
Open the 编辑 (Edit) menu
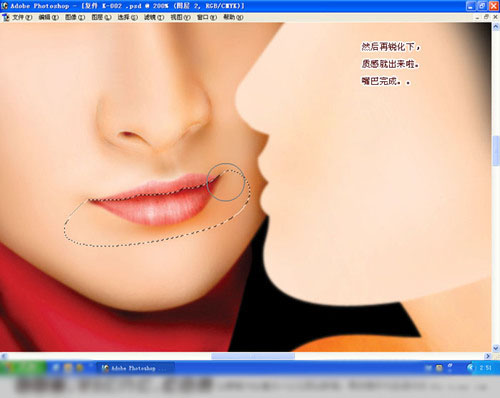coord(49,17)
